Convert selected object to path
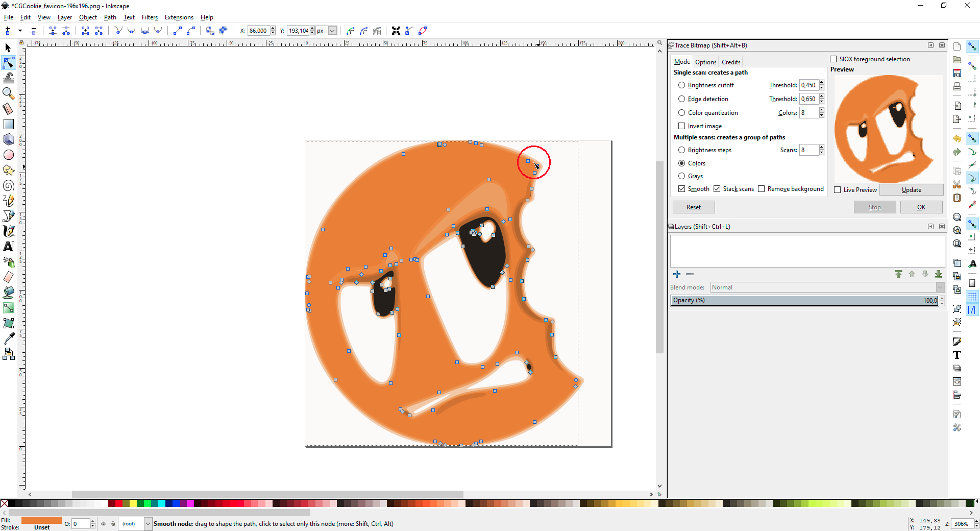The height and width of the screenshot is (531, 980). pos(210,31)
